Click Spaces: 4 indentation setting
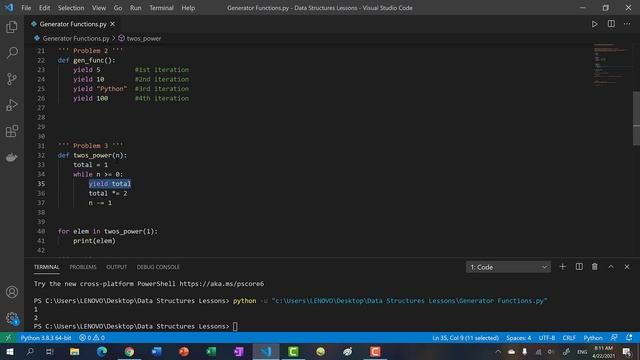Screen dimensions: 640x360 [519, 338]
